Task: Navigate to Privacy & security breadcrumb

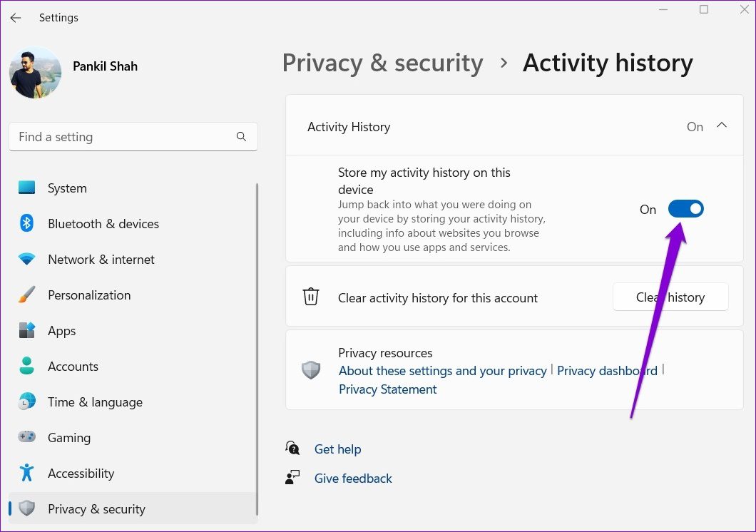Action: pos(382,63)
